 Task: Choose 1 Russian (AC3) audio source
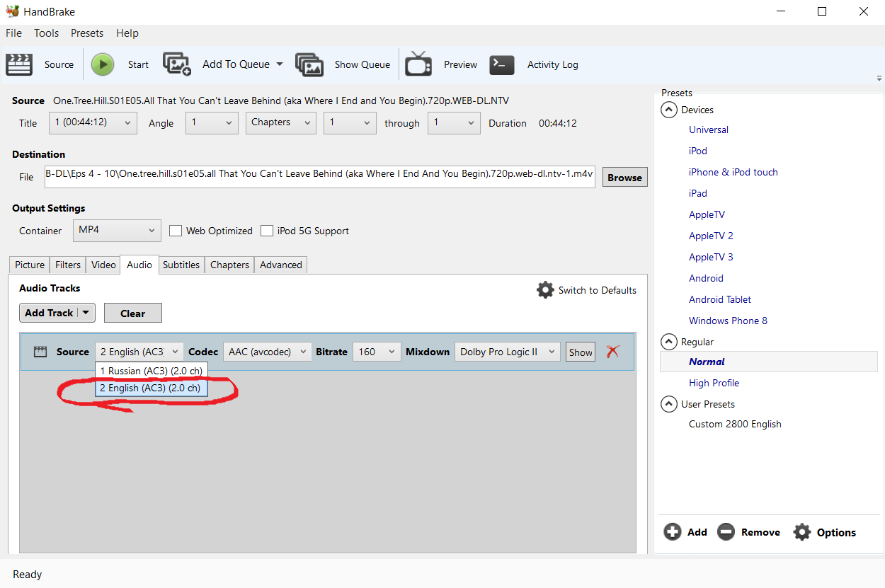[152, 371]
